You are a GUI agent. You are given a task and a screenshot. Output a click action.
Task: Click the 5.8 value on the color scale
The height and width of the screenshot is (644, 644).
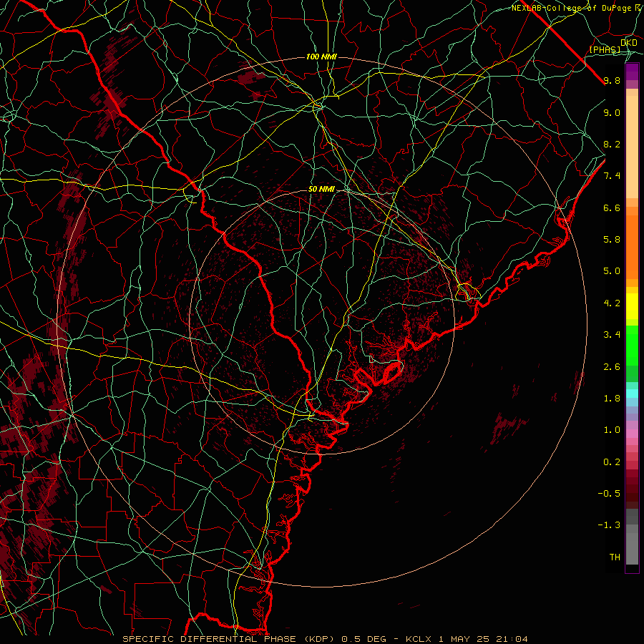point(612,240)
